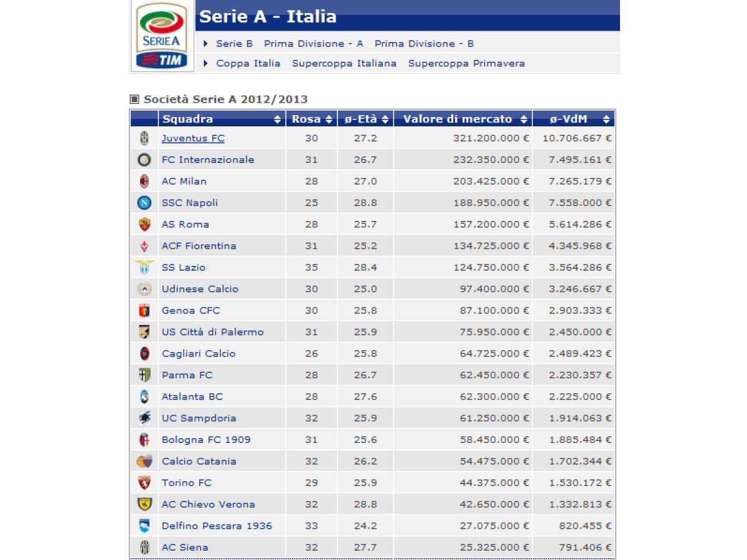747x560 pixels.
Task: Open the Juventus FC team link
Action: click(193, 138)
